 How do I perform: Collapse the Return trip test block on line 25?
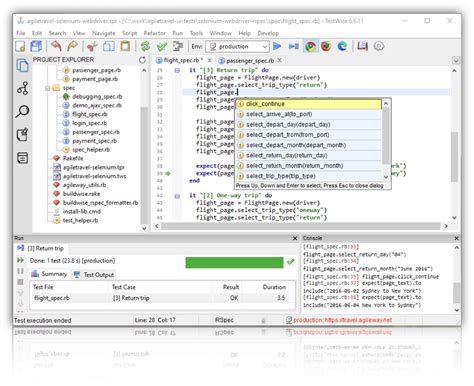(177, 70)
